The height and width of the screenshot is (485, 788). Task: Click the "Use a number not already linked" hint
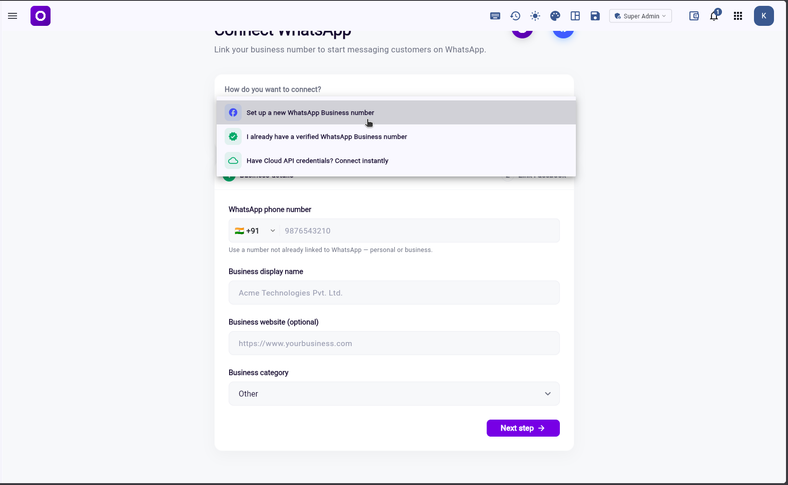[330, 250]
